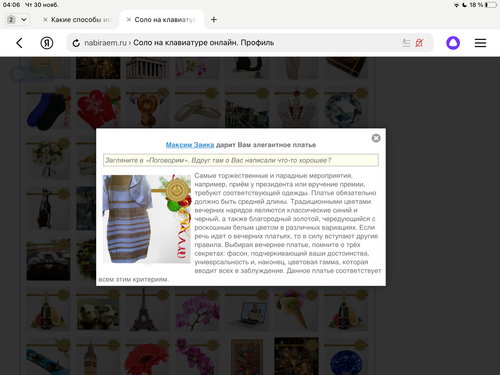The height and width of the screenshot is (375, 500).
Task: Close the gift popup with the X button
Action: (x=376, y=138)
